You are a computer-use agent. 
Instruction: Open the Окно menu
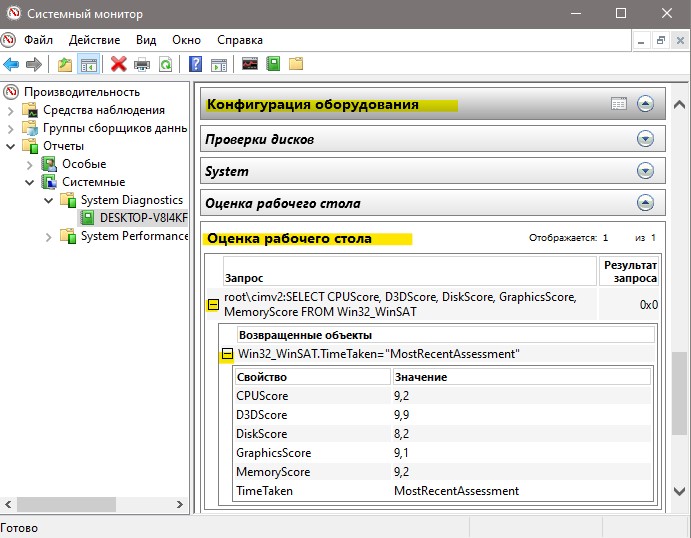click(x=186, y=40)
